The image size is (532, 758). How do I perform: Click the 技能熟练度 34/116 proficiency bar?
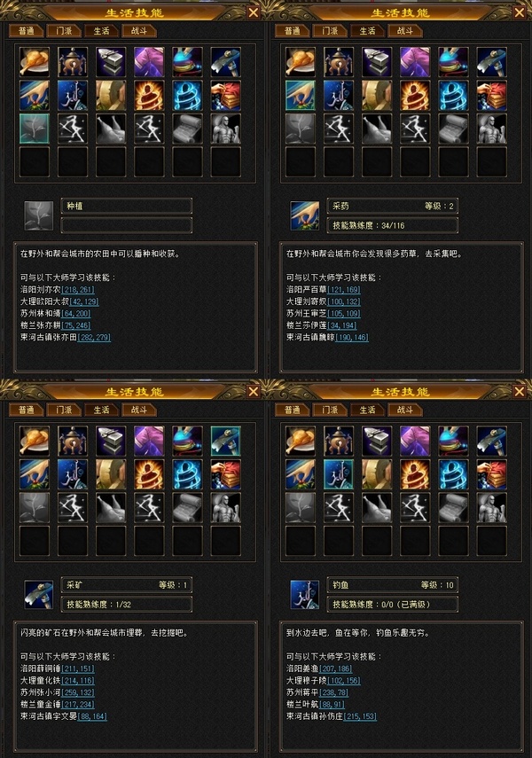tap(393, 225)
